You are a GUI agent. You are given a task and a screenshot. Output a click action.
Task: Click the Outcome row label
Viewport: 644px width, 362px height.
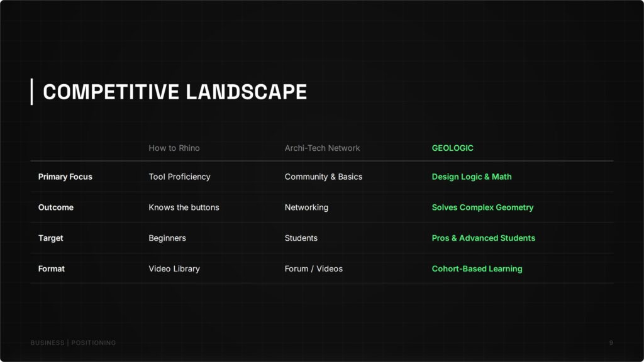[55, 207]
